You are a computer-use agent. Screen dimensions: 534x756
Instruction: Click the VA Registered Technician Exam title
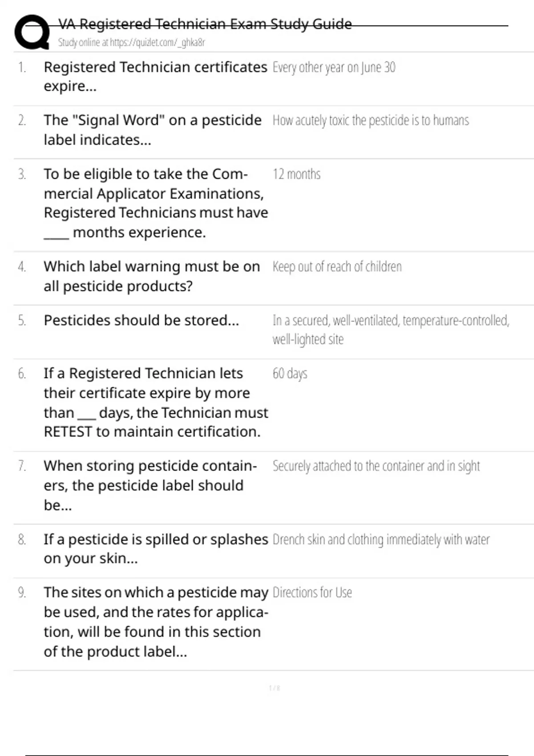click(205, 24)
